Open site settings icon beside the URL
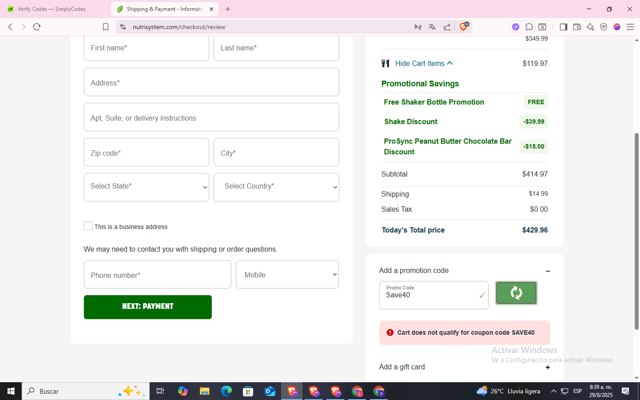Viewport: 640px width, 400px height. coord(123,27)
